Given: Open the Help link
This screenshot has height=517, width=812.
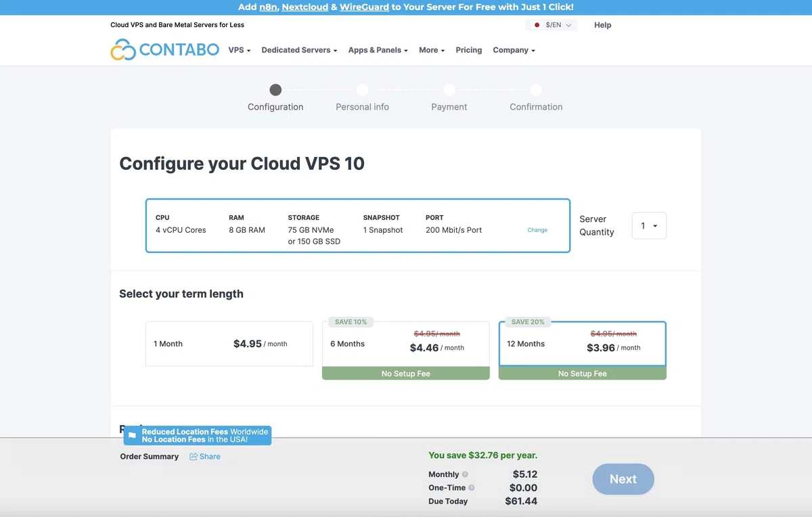Looking at the screenshot, I should point(603,25).
